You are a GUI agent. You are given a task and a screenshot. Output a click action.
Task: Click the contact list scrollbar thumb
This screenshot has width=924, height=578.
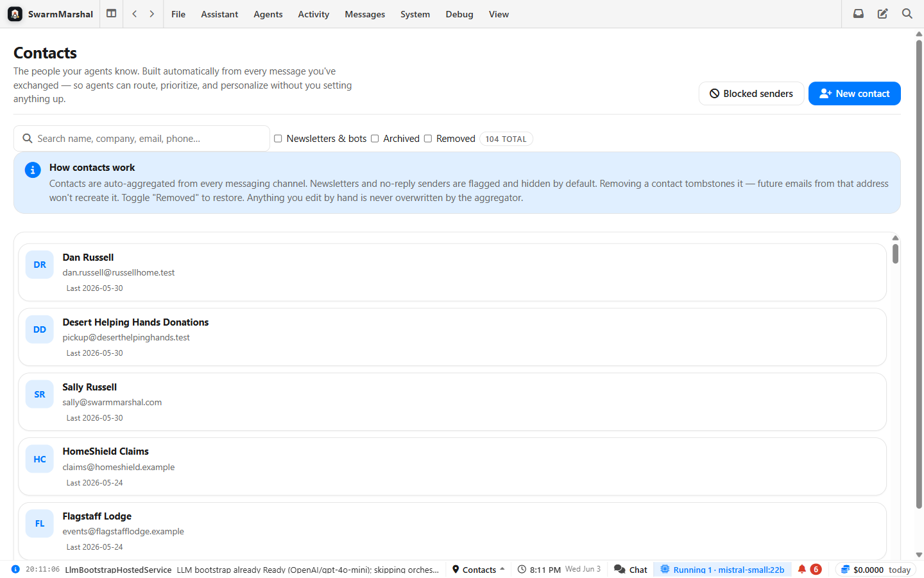(895, 254)
